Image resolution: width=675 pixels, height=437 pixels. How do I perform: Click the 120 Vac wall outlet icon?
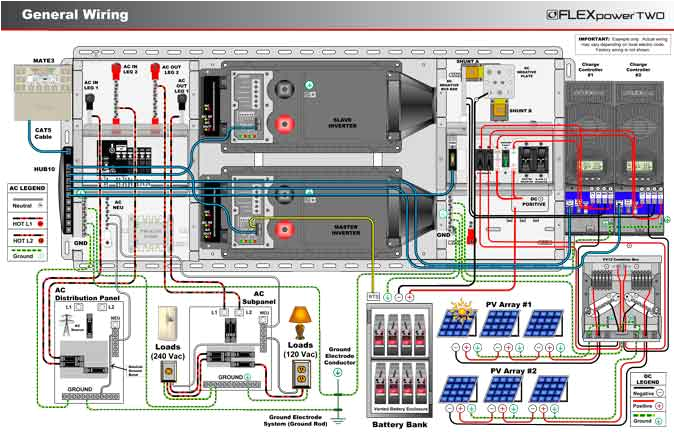pyautogui.click(x=299, y=373)
